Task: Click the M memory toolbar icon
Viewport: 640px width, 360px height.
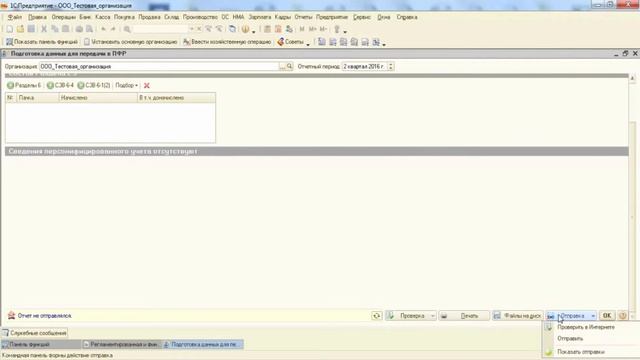Action: coord(302,29)
